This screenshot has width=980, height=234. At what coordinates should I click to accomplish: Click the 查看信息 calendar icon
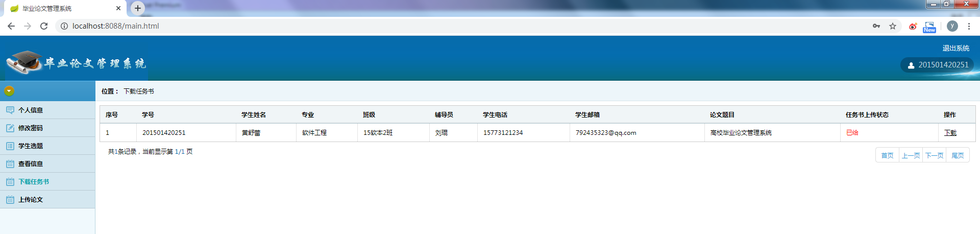point(10,164)
